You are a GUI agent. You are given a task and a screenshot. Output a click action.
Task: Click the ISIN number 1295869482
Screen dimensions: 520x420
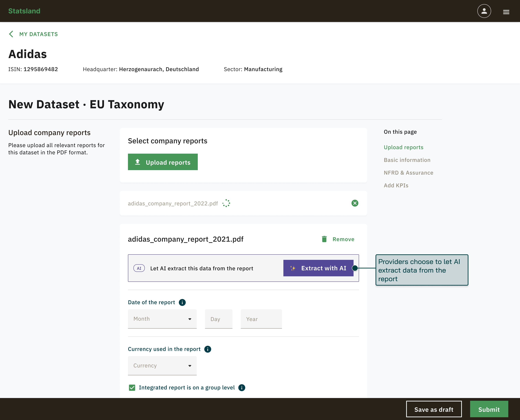click(41, 69)
